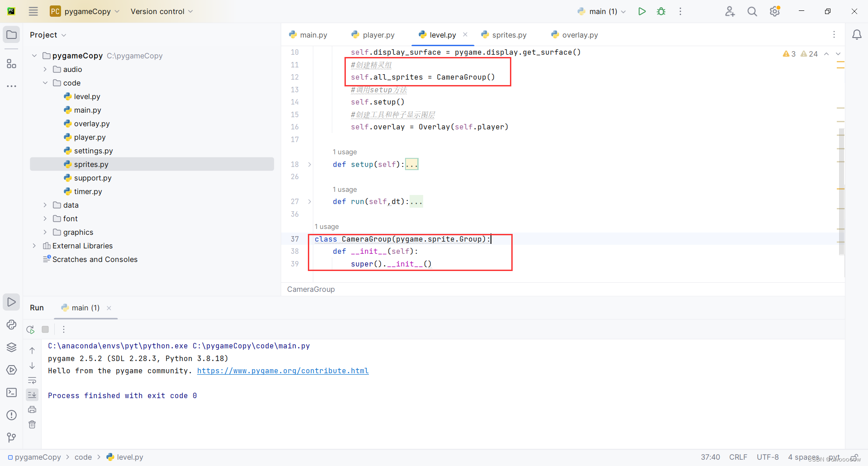Viewport: 868px width, 466px height.
Task: Expand the External Libraries node
Action: (x=34, y=246)
